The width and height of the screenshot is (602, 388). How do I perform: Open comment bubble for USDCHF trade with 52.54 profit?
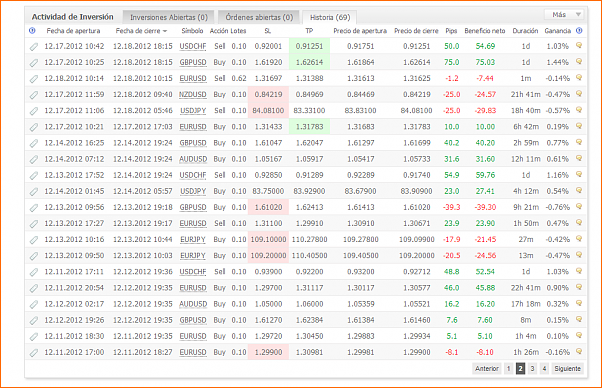pyautogui.click(x=579, y=271)
